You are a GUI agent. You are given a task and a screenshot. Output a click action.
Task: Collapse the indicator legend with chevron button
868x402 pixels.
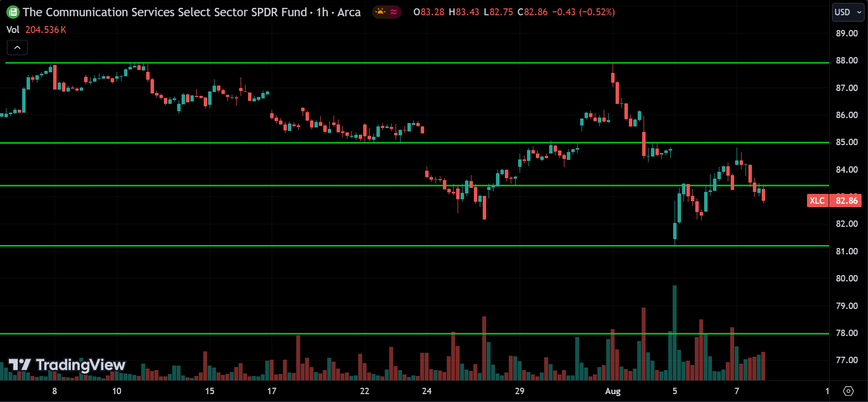(17, 48)
